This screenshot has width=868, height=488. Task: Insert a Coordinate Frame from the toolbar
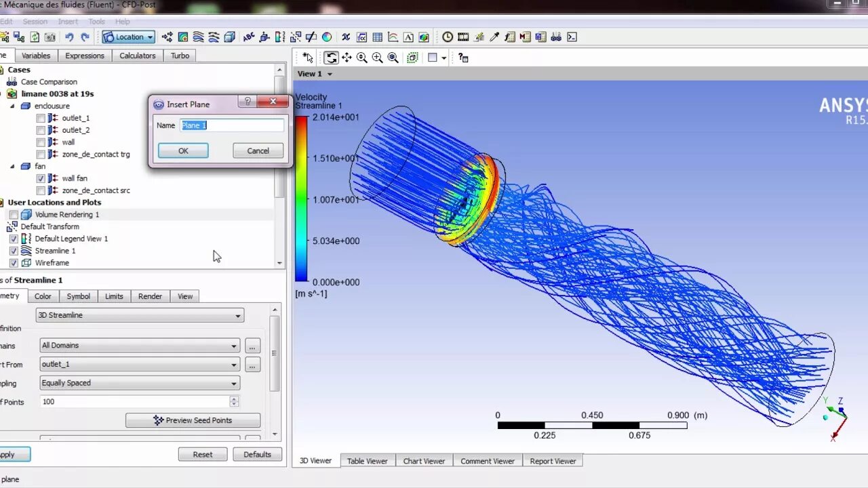264,37
